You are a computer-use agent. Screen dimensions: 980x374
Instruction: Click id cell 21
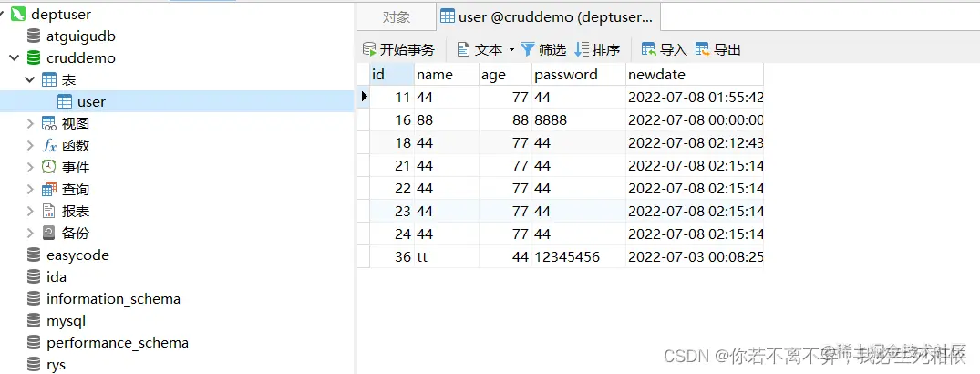[x=393, y=166]
